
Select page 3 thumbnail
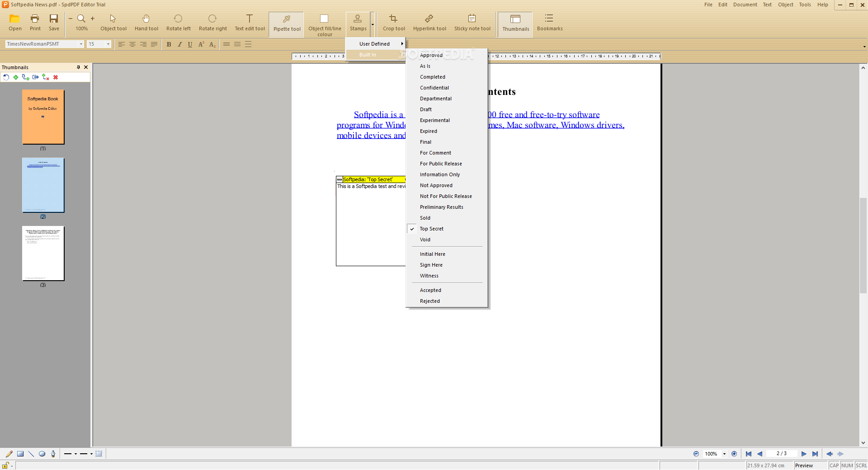[x=43, y=253]
